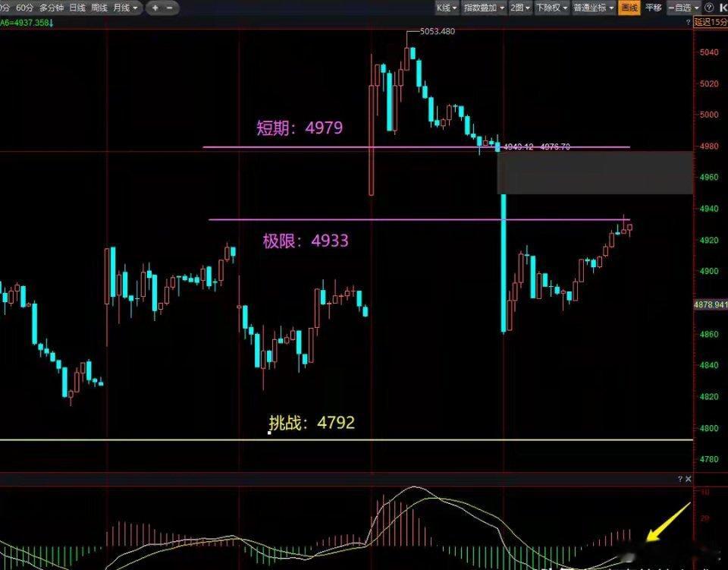Select the yellow 挑战 4792 horizontal line

tap(347, 439)
